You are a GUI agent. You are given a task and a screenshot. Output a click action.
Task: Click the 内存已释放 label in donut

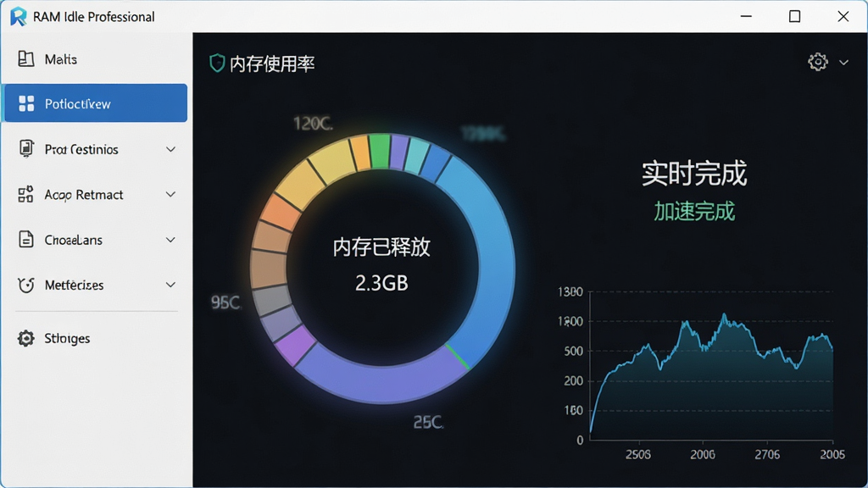[x=381, y=247]
